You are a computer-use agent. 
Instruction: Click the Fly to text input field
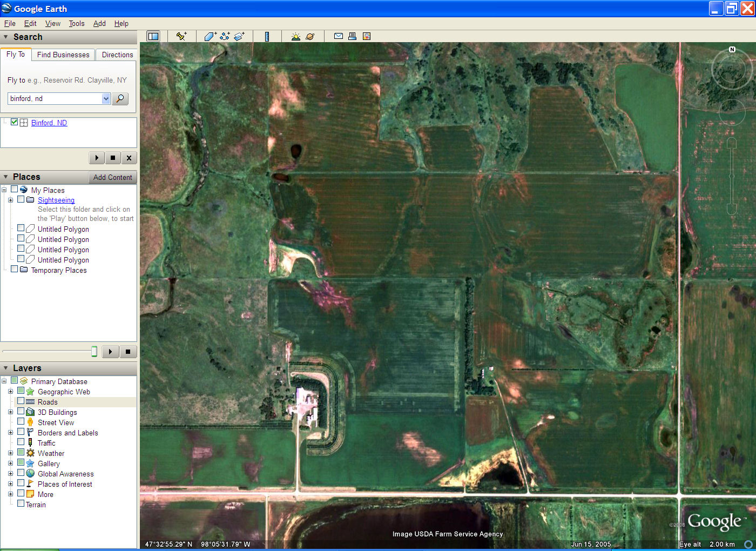coord(55,98)
